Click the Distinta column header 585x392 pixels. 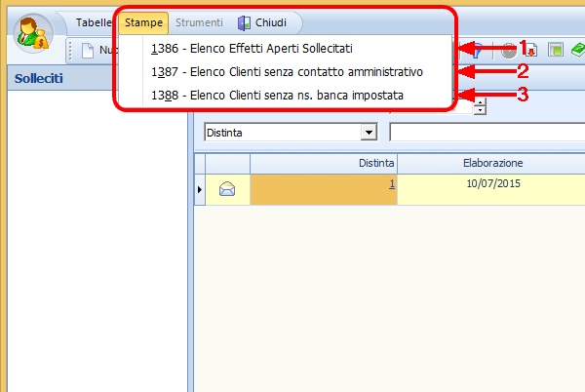pyautogui.click(x=324, y=164)
